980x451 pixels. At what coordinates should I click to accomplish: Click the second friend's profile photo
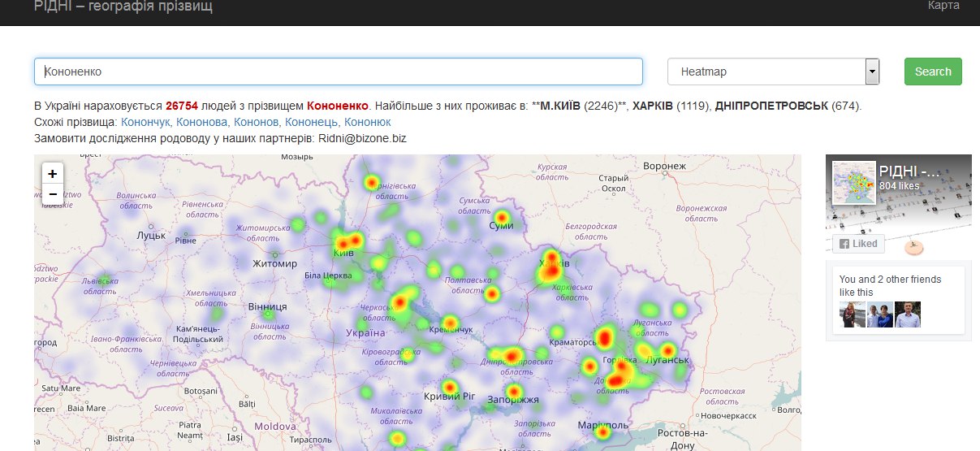click(x=880, y=314)
